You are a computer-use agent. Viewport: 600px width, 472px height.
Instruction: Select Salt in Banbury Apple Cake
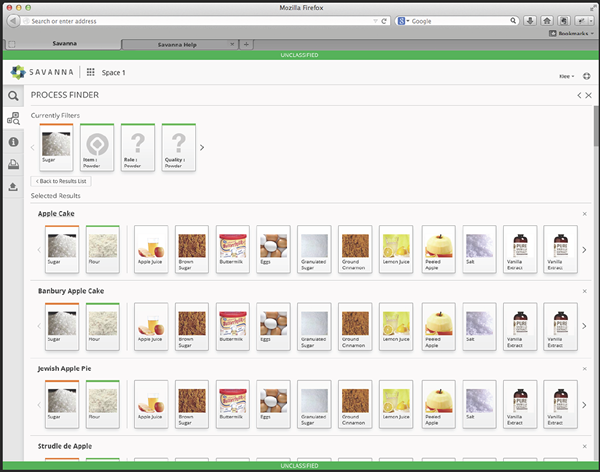pyautogui.click(x=479, y=327)
